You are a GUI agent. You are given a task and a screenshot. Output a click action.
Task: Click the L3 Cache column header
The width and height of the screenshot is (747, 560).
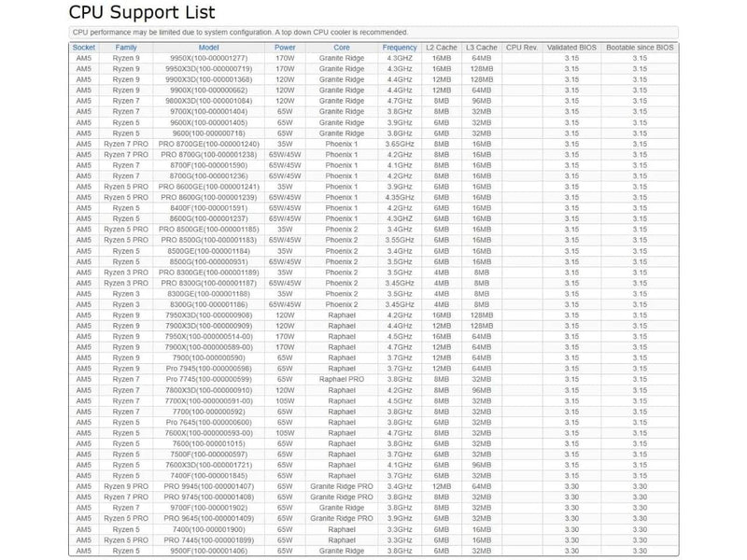coord(482,48)
